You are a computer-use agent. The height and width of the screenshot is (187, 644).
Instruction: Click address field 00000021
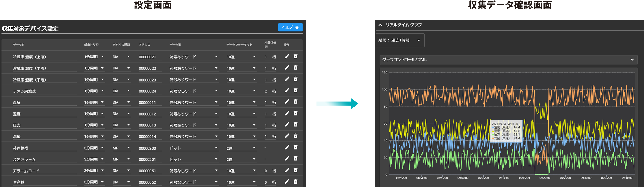[x=150, y=57]
